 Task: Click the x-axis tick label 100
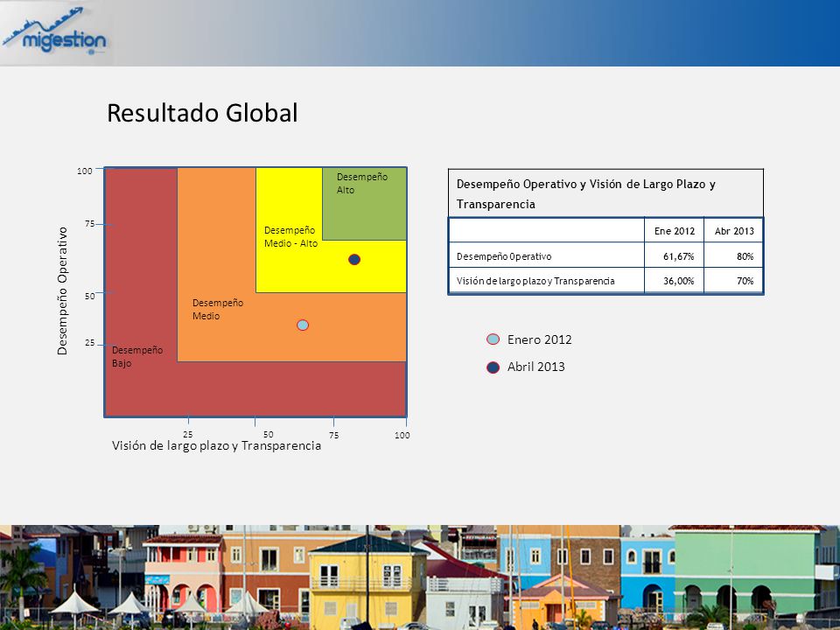[x=402, y=436]
